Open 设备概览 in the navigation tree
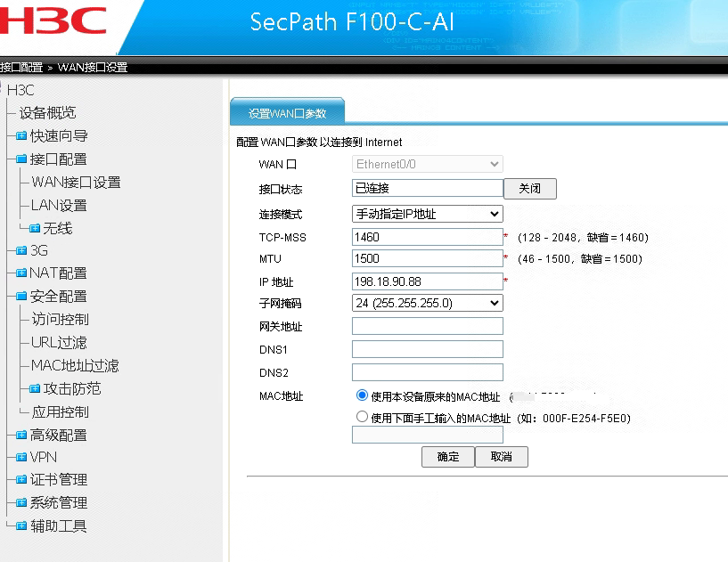 47,113
